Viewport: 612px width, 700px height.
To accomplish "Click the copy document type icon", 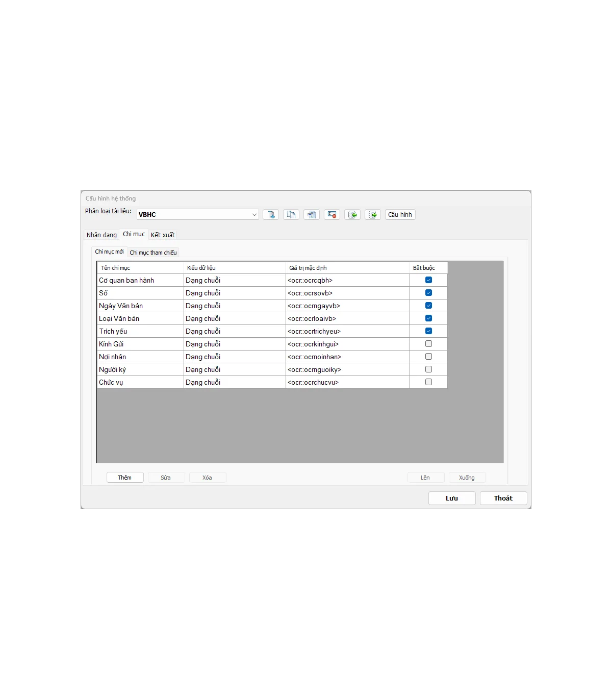I will click(x=291, y=215).
